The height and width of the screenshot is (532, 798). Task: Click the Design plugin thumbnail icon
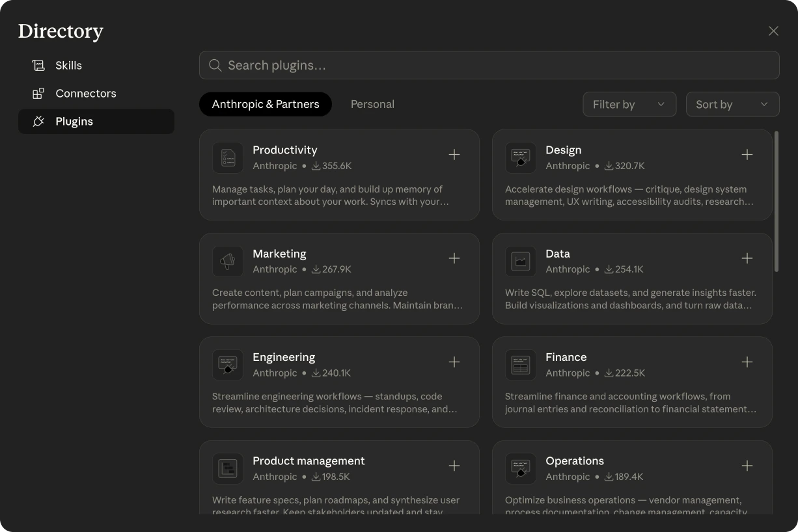(x=521, y=157)
